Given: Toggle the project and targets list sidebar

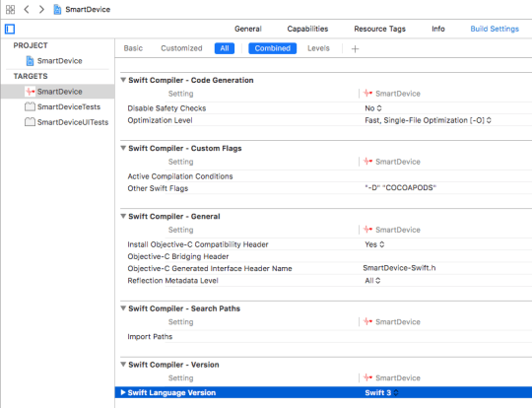Looking at the screenshot, I should tap(10, 30).
